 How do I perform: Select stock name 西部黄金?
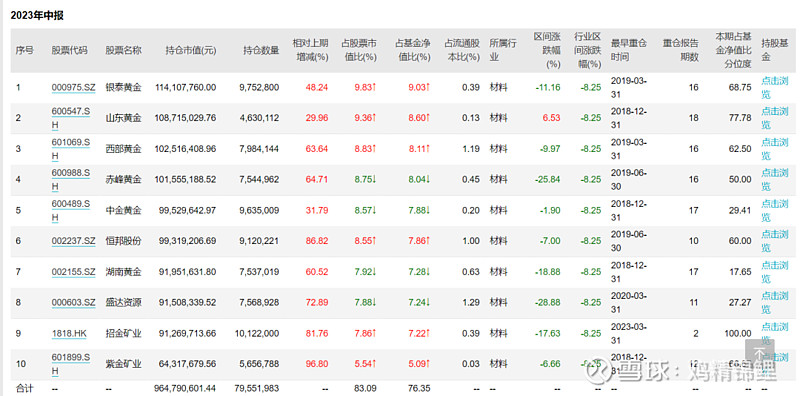tap(123, 148)
